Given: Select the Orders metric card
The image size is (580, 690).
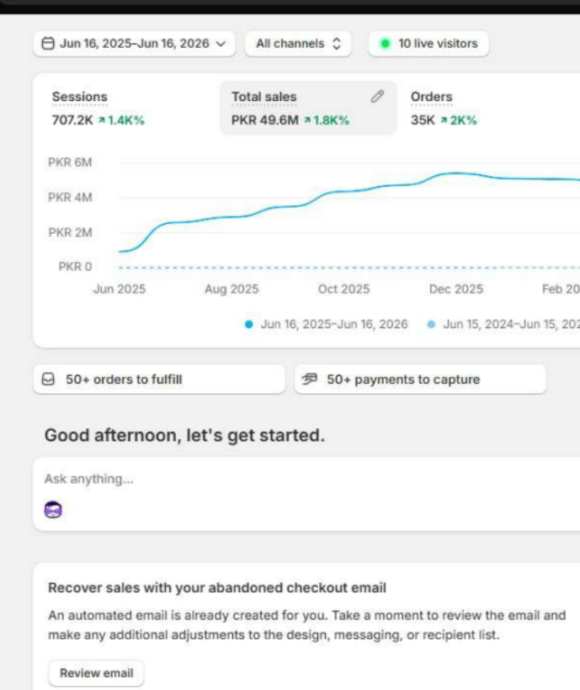Looking at the screenshot, I should tap(488, 108).
